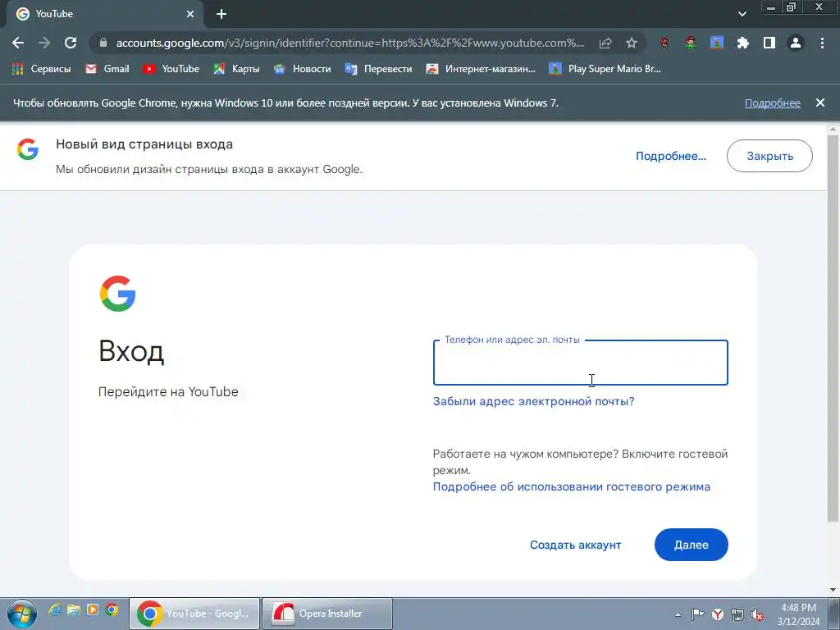Open the network tray icon
Image resolution: width=840 pixels, height=630 pixels.
click(737, 614)
